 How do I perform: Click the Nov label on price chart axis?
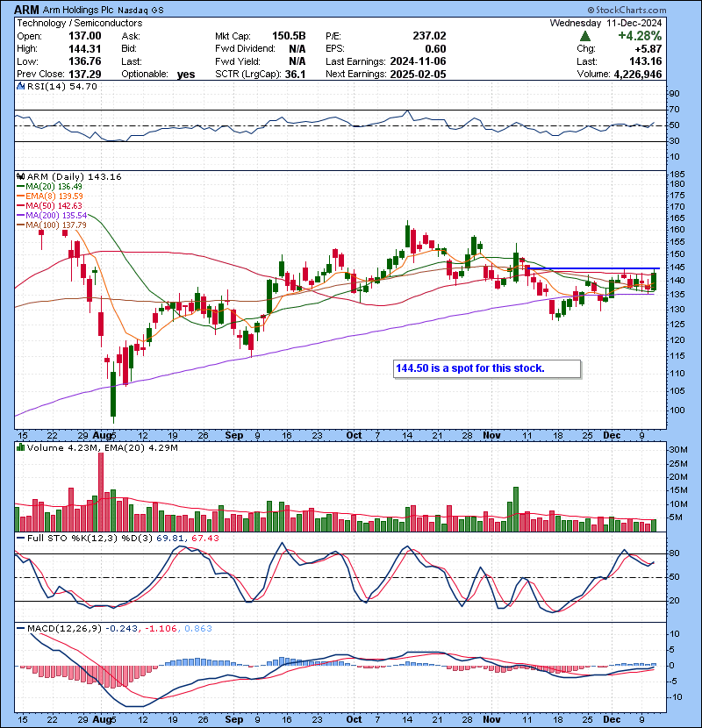pos(491,436)
